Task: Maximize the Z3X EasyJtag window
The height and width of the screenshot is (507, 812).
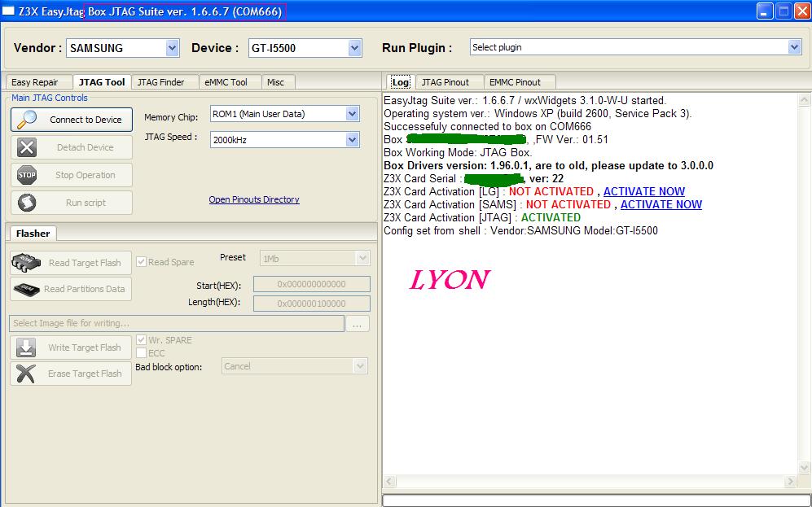Action: pyautogui.click(x=784, y=11)
